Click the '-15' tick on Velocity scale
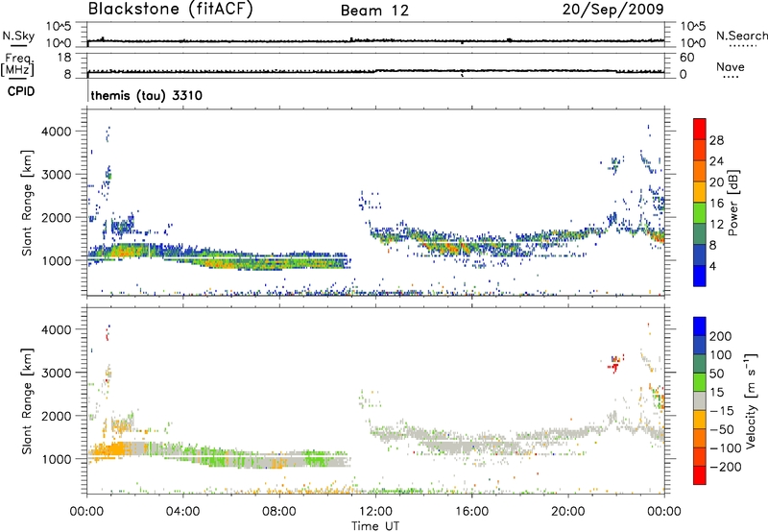The height and width of the screenshot is (532, 768). pyautogui.click(x=722, y=411)
